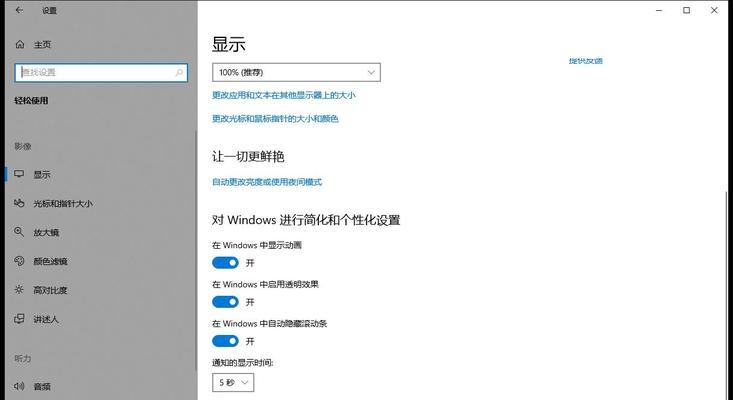Open the 5 秒 notification time dropdown

(233, 383)
